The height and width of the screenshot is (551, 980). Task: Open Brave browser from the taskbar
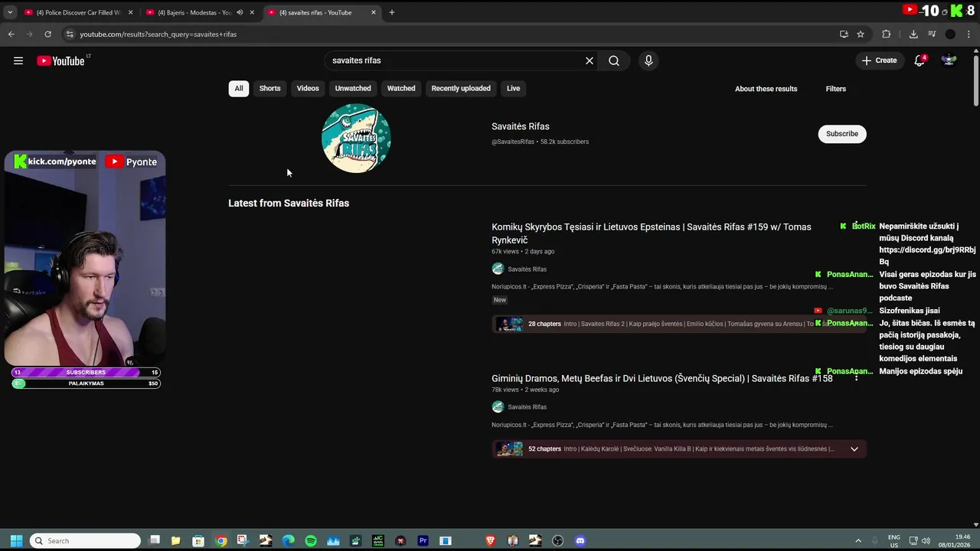[490, 540]
